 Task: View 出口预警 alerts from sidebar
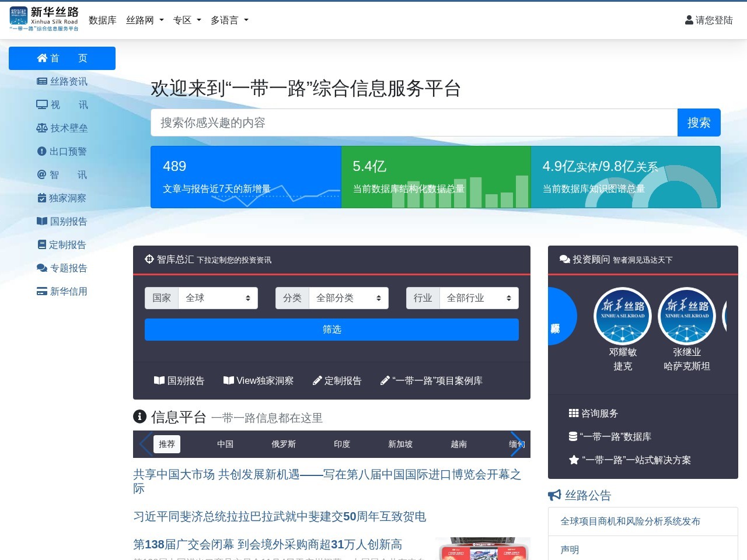point(61,152)
